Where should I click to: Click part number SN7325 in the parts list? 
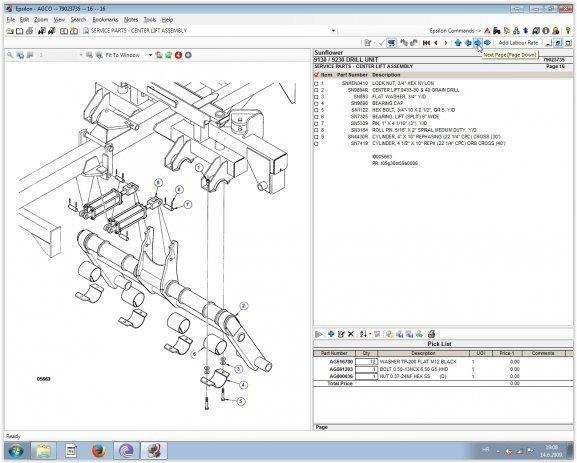click(359, 117)
